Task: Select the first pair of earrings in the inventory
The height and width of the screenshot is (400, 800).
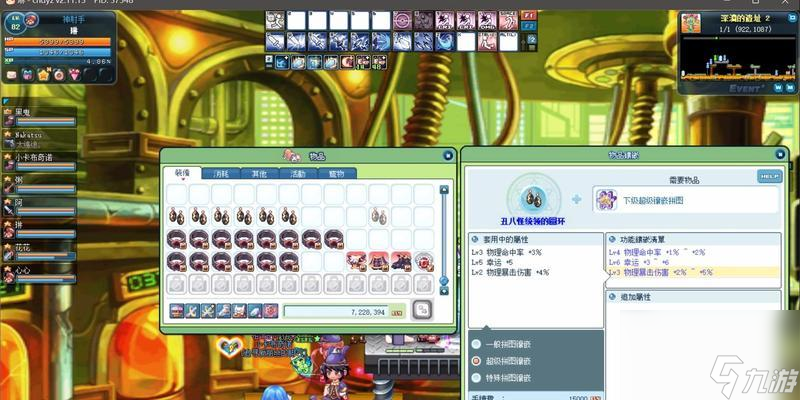Action: [x=177, y=216]
